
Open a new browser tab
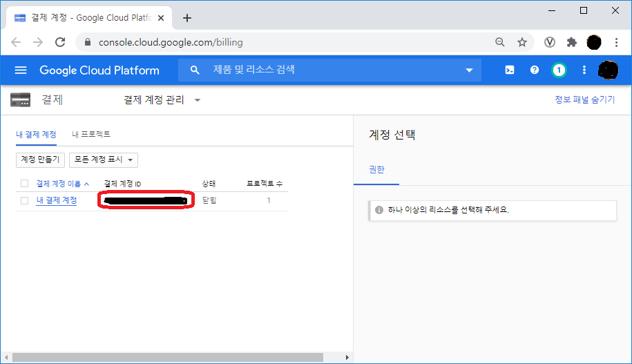coord(187,18)
